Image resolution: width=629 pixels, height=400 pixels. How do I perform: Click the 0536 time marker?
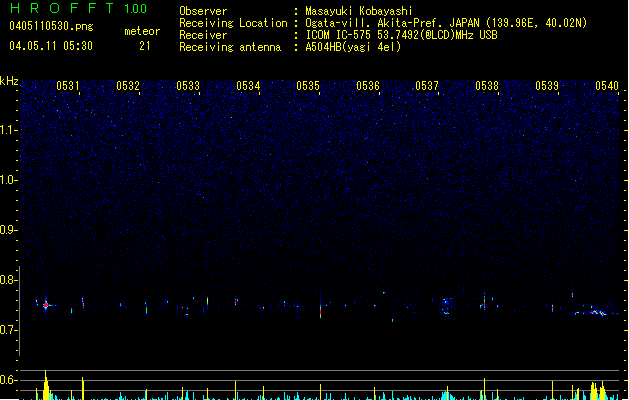click(x=367, y=86)
